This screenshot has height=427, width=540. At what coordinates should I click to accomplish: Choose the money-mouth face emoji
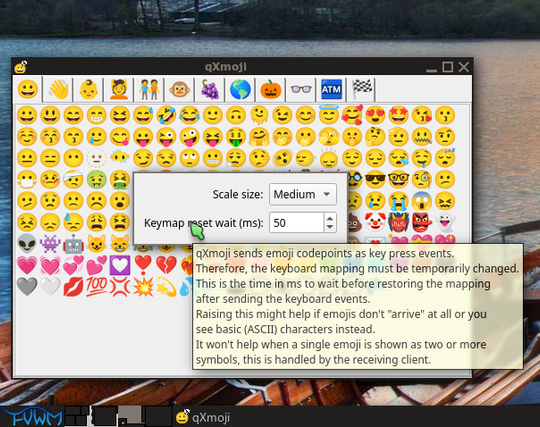(x=236, y=136)
